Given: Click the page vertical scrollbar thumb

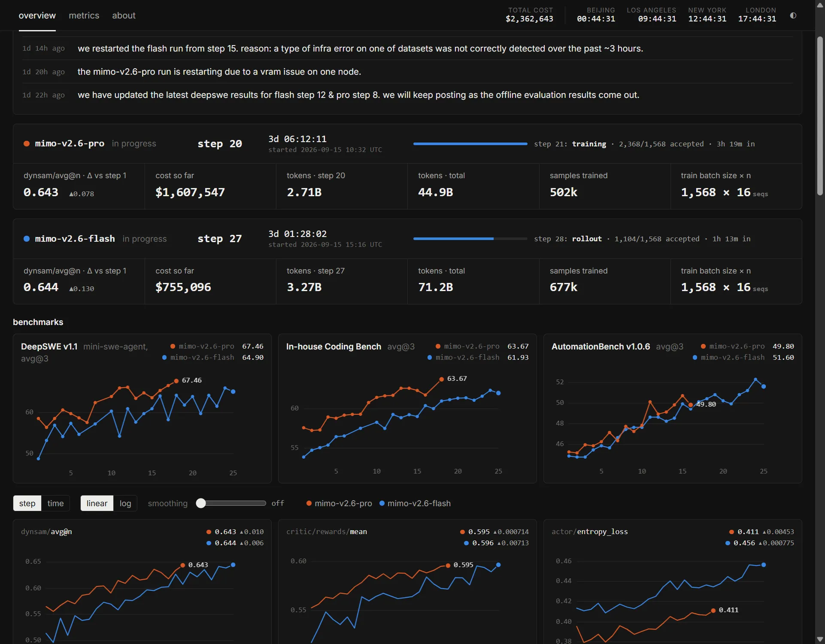Looking at the screenshot, I should (820, 116).
